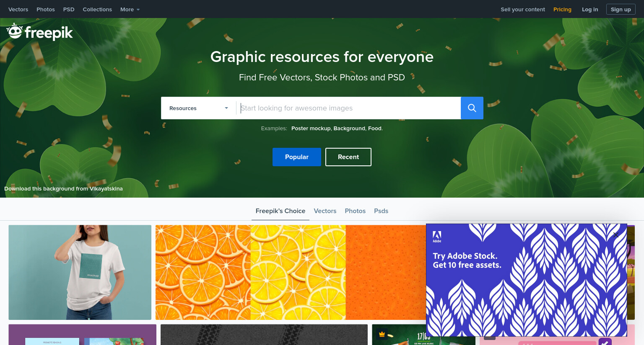This screenshot has width=644, height=345.
Task: Open the Pricing link
Action: click(x=562, y=9)
